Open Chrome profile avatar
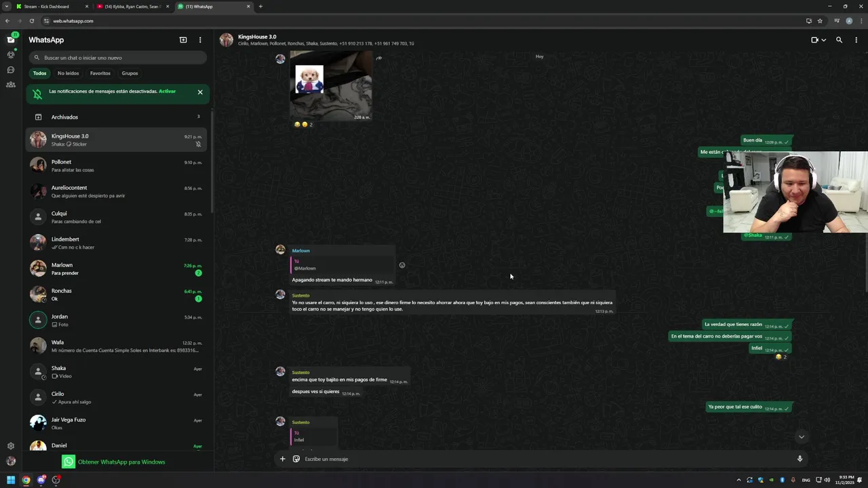Screen dimensions: 868x488 click(x=849, y=21)
